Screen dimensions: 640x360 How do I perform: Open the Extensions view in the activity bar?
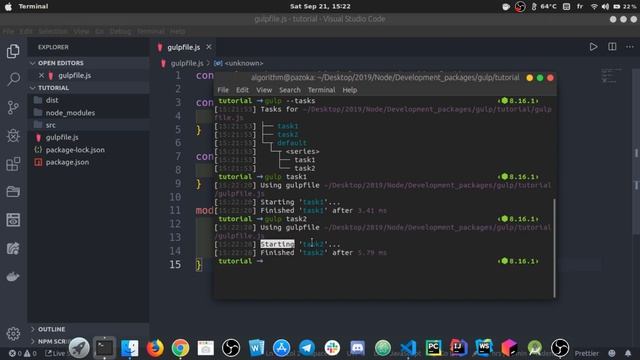click(x=13, y=164)
